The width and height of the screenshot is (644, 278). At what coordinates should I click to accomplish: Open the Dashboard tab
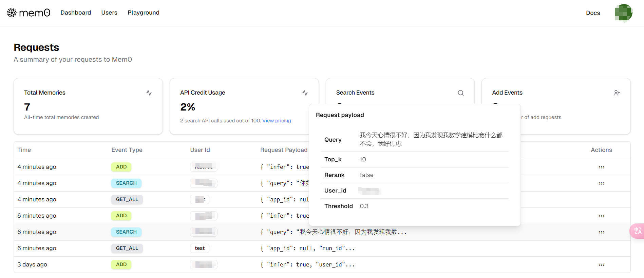(x=76, y=13)
